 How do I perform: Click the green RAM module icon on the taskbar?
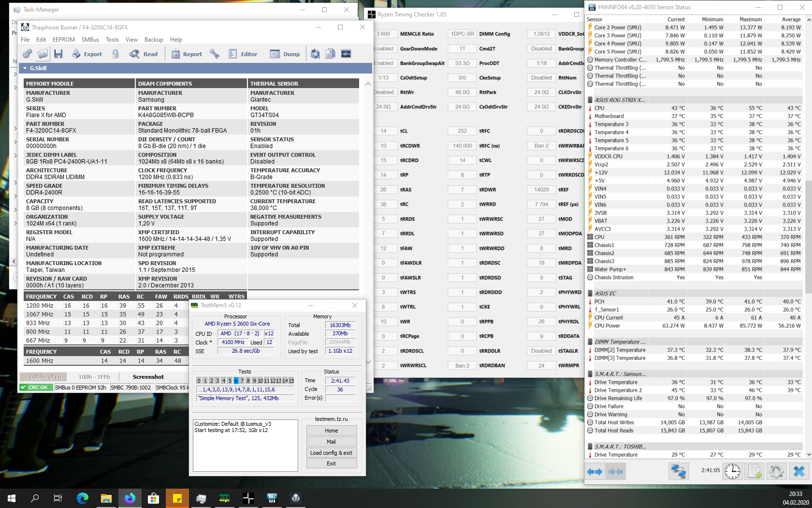pos(225,498)
